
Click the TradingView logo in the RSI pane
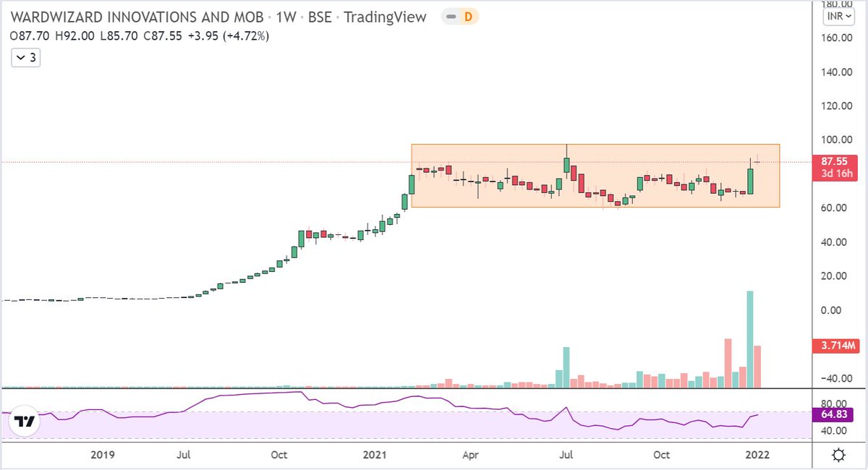pos(25,422)
